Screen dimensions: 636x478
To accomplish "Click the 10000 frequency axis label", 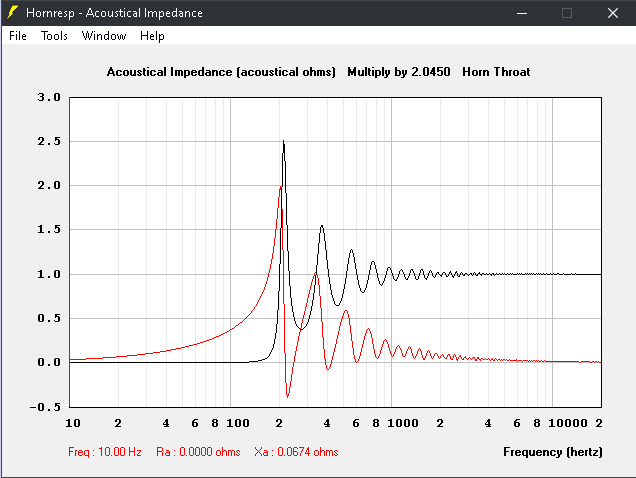I will [x=567, y=423].
